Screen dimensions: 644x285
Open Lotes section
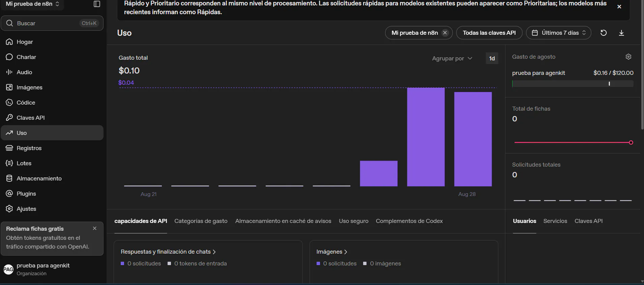[52, 163]
